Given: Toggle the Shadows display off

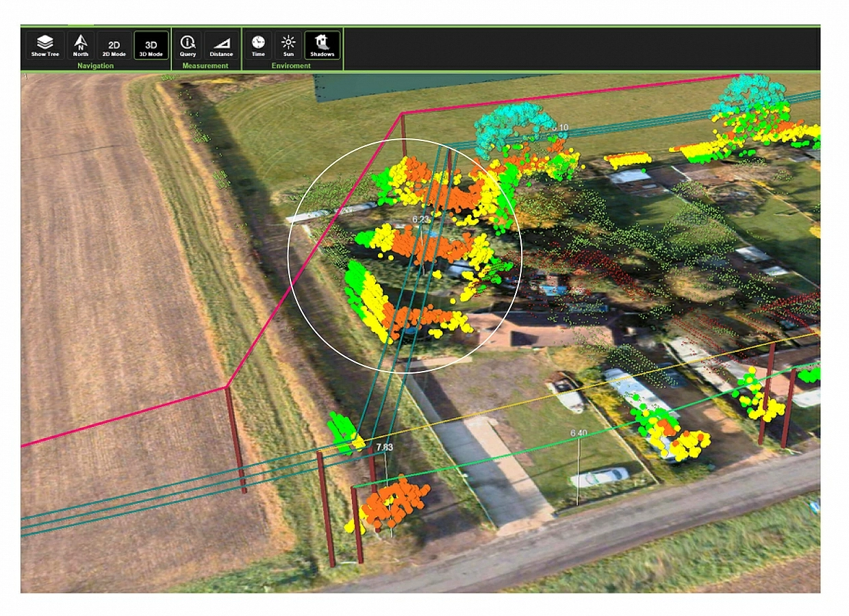Looking at the screenshot, I should coord(322,45).
